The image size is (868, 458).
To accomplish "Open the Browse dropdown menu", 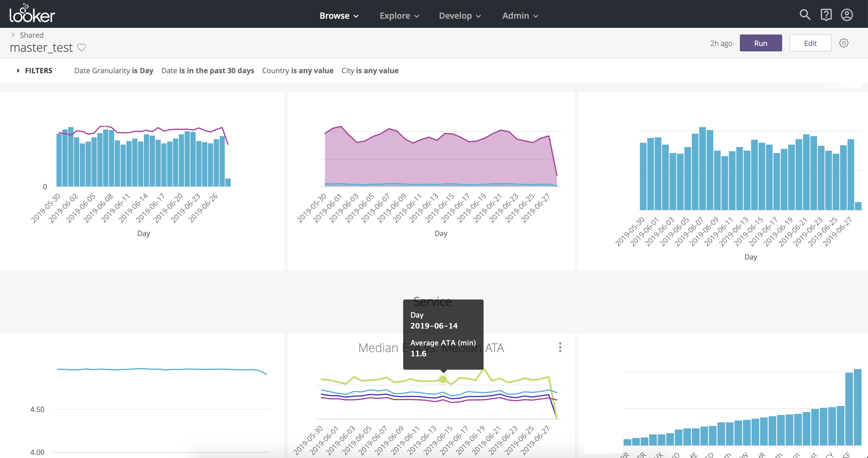I will click(x=338, y=15).
